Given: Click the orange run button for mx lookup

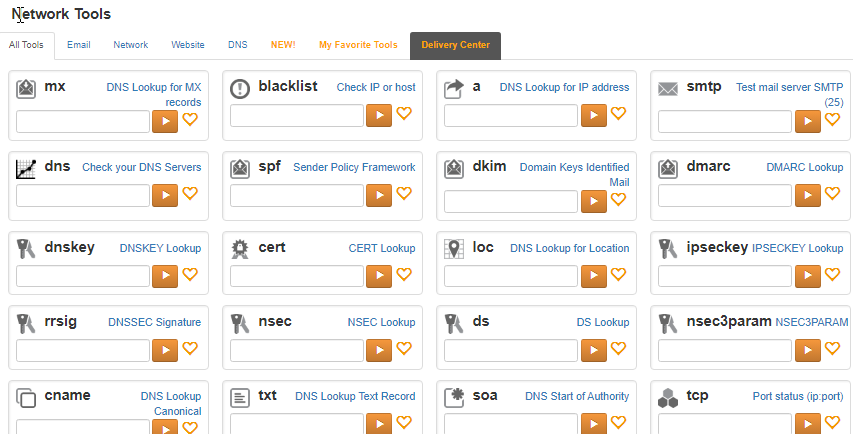Looking at the screenshot, I should pos(164,121).
